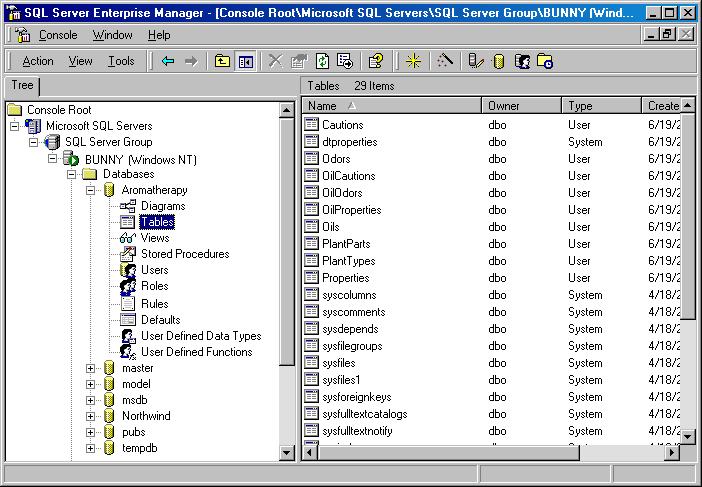Click the table list scroll down arrow
Viewport: 702px width, 487px height.
click(688, 435)
